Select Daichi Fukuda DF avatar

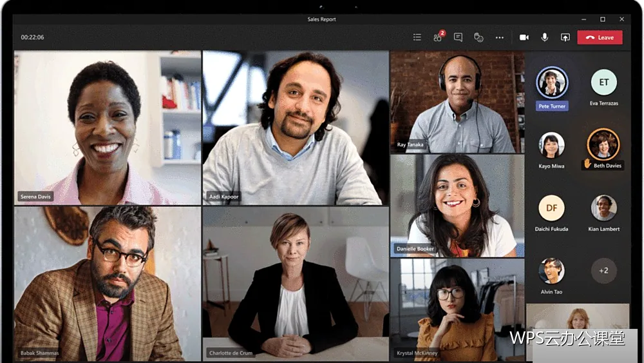(x=552, y=208)
